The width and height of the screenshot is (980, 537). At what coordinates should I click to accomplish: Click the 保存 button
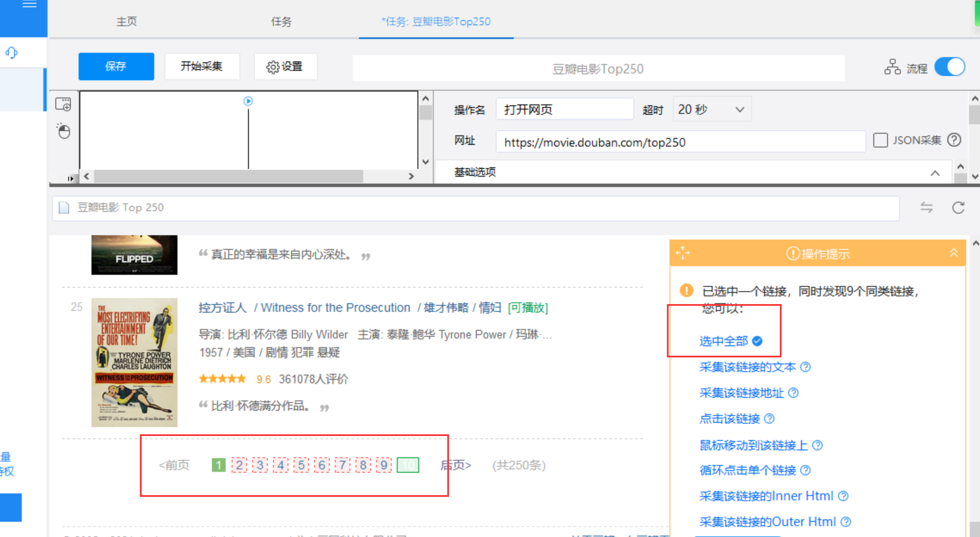click(x=116, y=67)
